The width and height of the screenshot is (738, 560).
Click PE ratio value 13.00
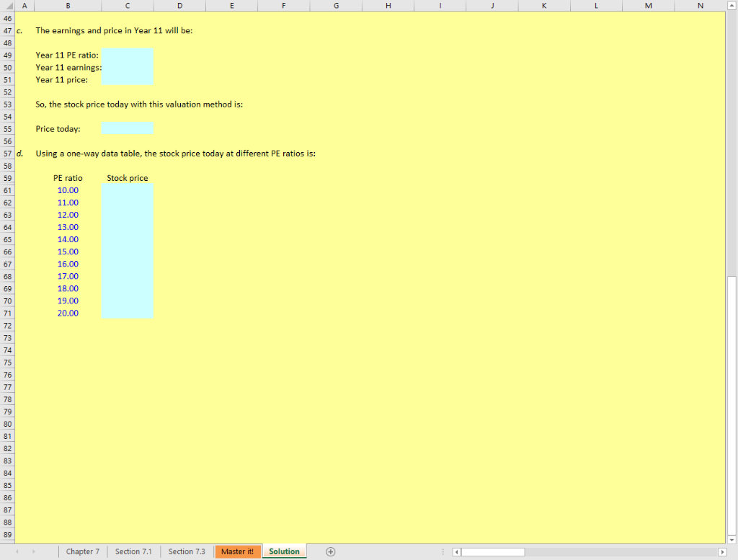click(x=68, y=227)
